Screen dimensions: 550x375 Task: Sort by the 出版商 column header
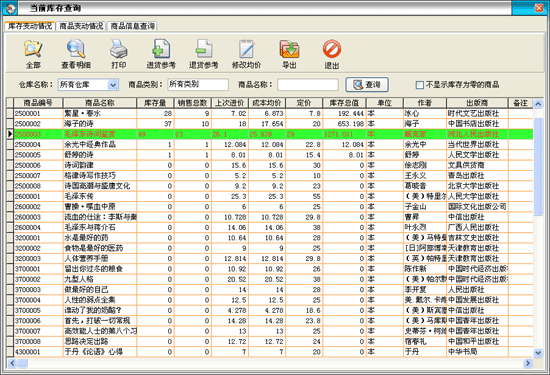tap(477, 103)
